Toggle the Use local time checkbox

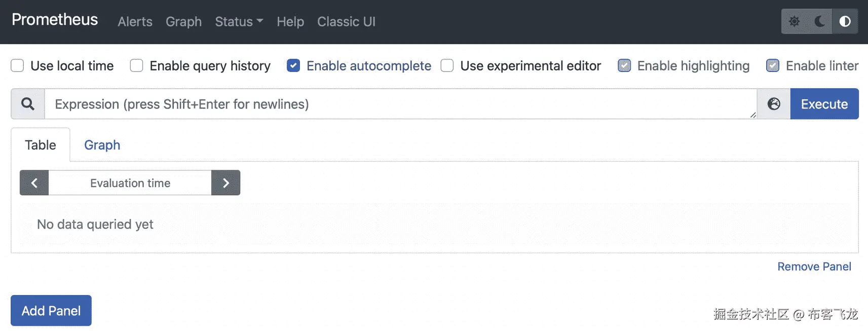tap(17, 66)
